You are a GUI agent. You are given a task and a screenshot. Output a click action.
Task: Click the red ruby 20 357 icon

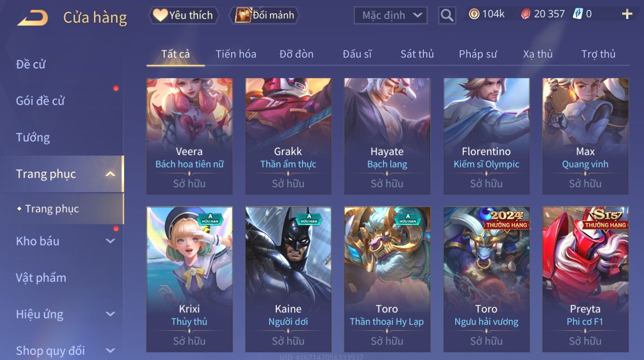(525, 14)
